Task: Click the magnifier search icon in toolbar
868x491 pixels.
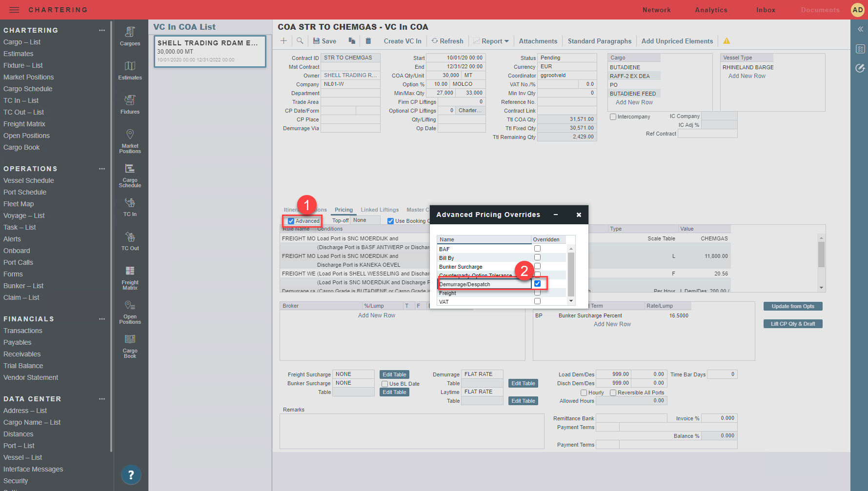Action: pos(300,41)
